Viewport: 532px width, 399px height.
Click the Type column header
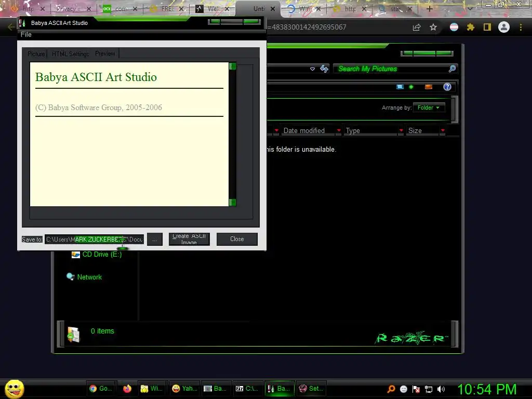tap(370, 130)
